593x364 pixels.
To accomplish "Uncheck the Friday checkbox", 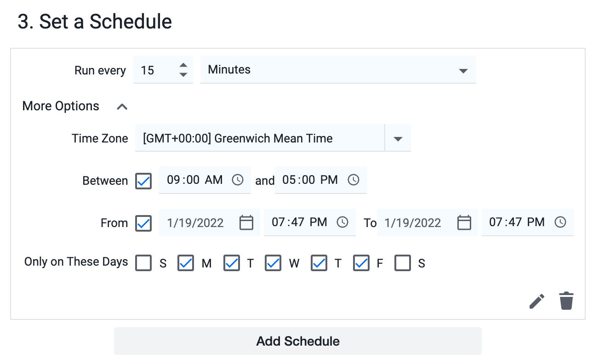I will tap(361, 263).
